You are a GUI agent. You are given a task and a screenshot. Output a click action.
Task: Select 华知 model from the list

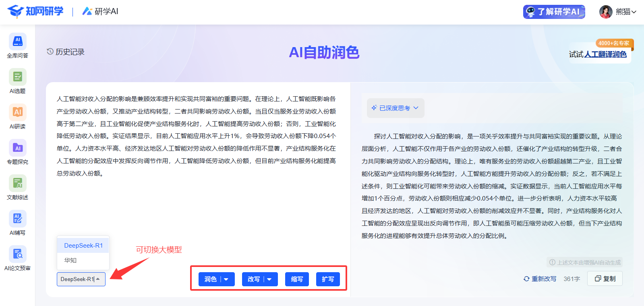pyautogui.click(x=70, y=261)
